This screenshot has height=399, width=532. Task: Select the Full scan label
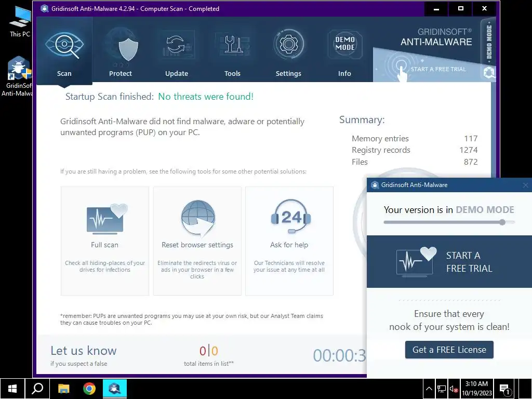104,245
